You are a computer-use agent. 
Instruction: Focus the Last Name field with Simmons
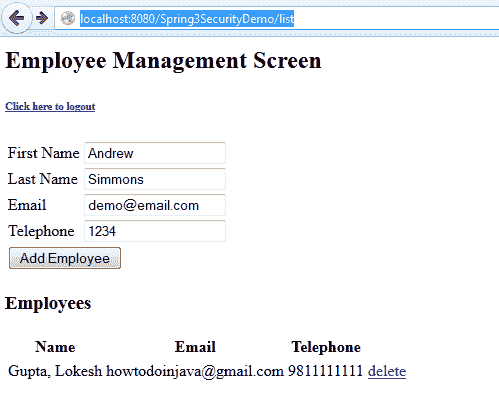[155, 179]
